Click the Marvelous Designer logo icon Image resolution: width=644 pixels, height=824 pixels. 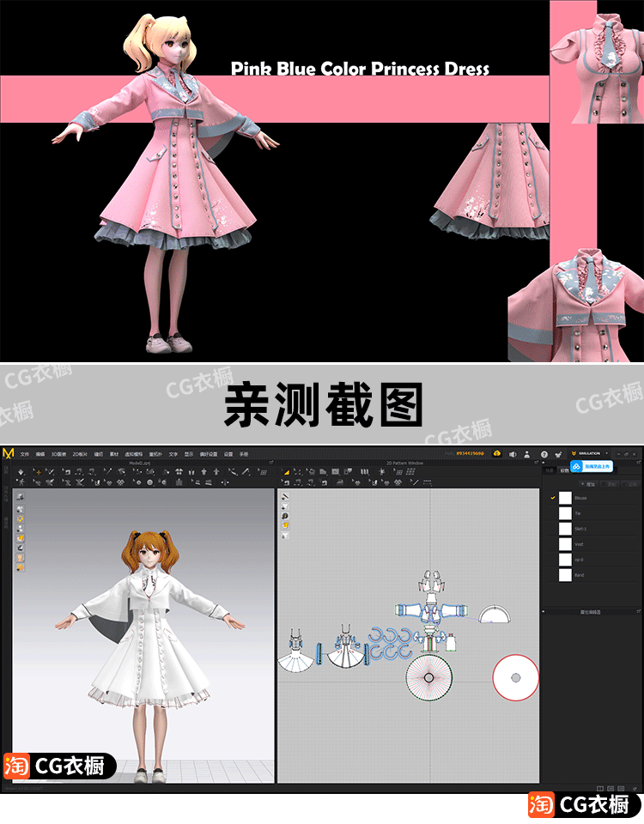click(8, 453)
